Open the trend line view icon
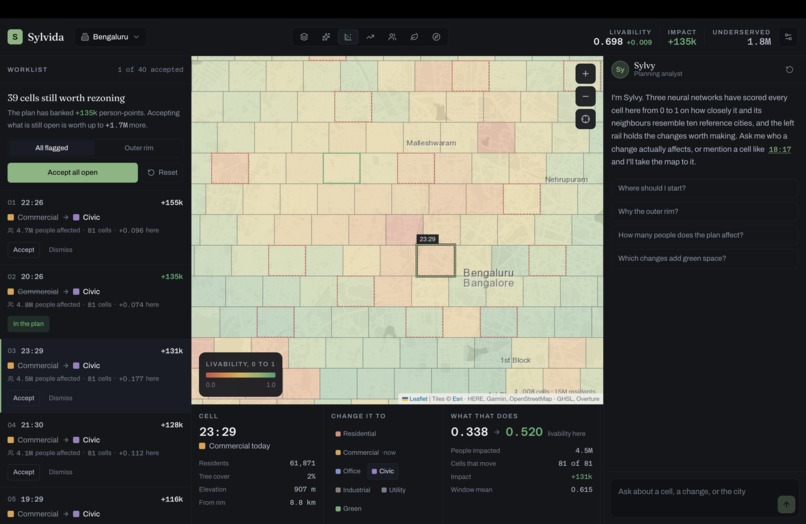 coord(370,37)
